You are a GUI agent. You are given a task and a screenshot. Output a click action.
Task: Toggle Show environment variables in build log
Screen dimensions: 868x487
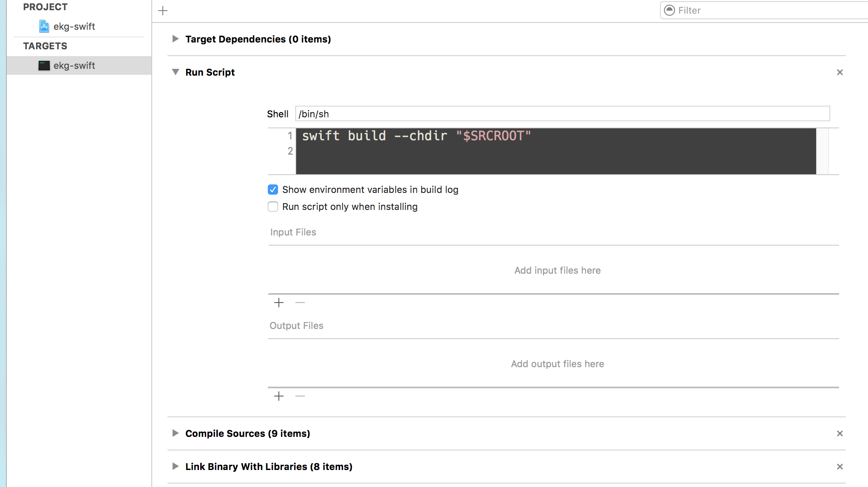(x=273, y=190)
